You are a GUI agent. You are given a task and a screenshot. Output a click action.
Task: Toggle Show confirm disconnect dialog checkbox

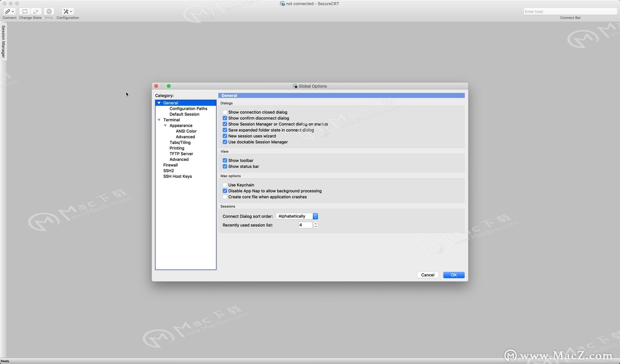[x=224, y=118]
